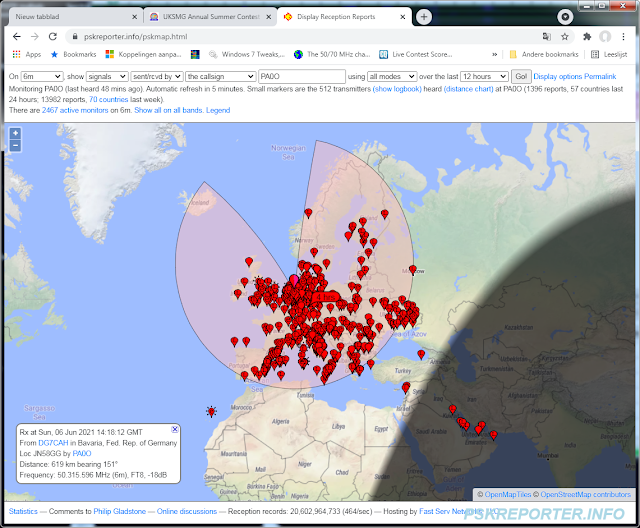The image size is (640, 528).
Task: Open the 70 countries link
Action: click(108, 99)
